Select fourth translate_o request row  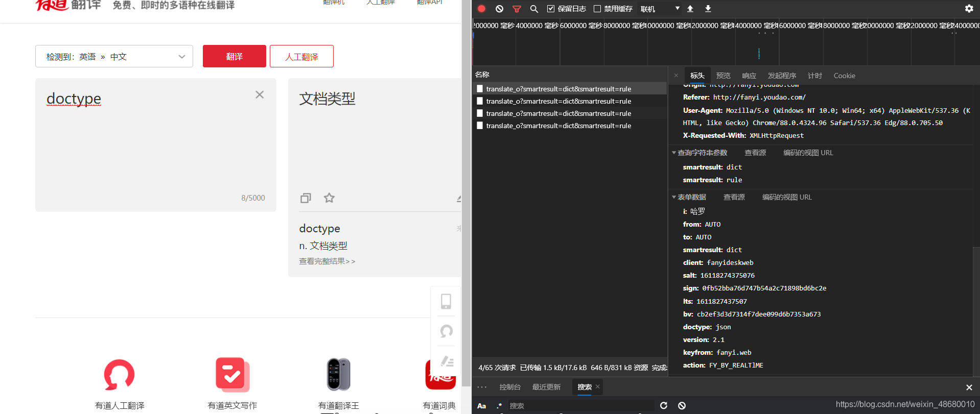click(x=570, y=126)
